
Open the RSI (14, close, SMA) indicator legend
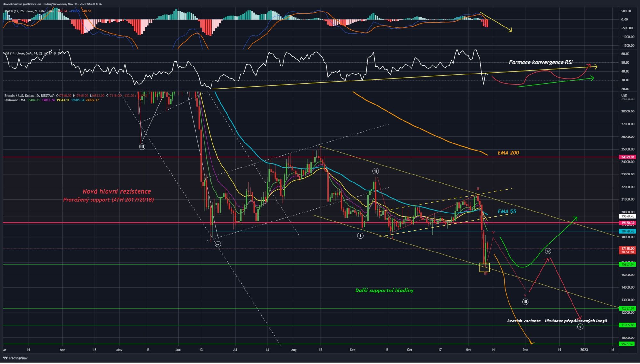pos(23,53)
